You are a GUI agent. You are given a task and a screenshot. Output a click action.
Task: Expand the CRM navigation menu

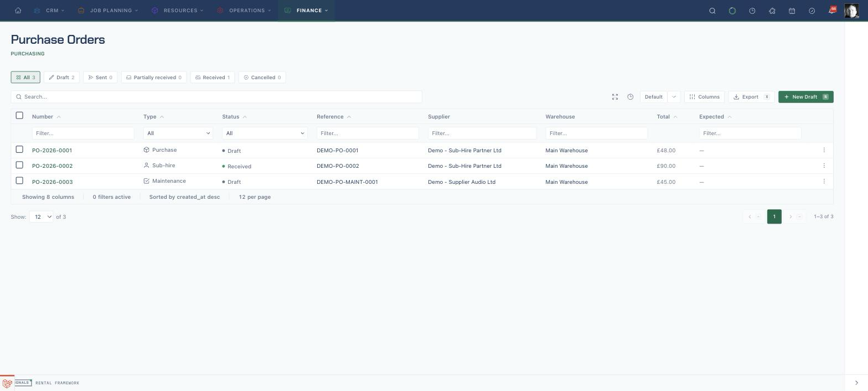[49, 11]
